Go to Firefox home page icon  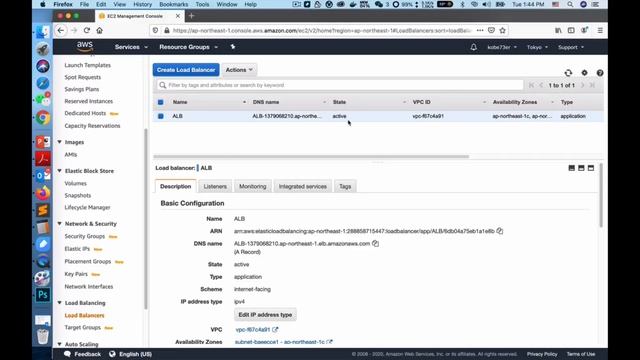(x=100, y=30)
